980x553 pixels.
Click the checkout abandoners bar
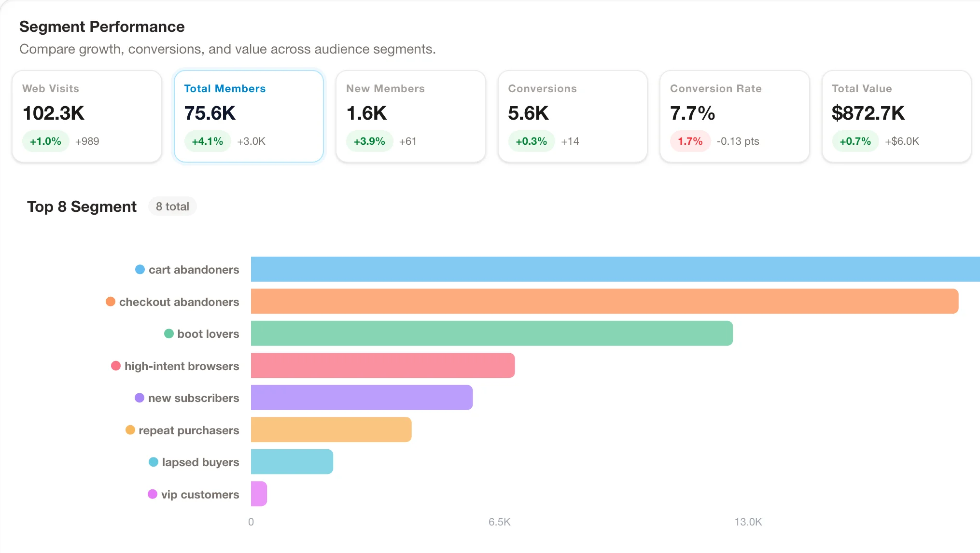pyautogui.click(x=605, y=302)
